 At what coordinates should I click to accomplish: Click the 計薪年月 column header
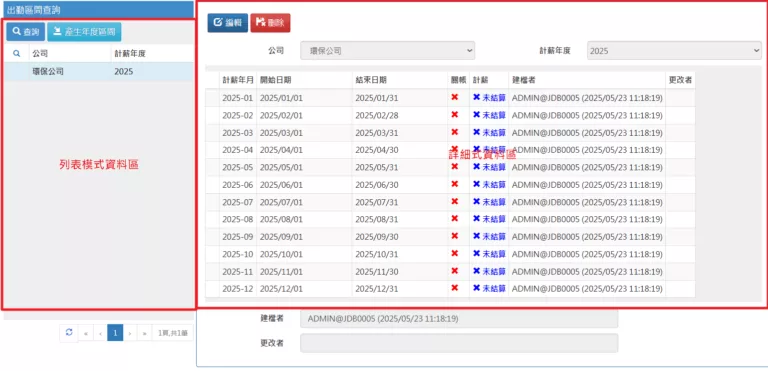pos(238,80)
